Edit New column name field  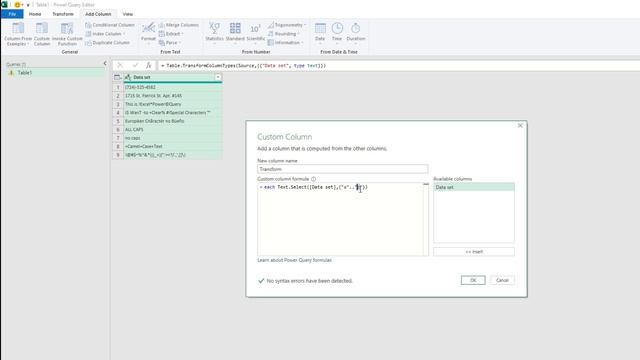[342, 169]
